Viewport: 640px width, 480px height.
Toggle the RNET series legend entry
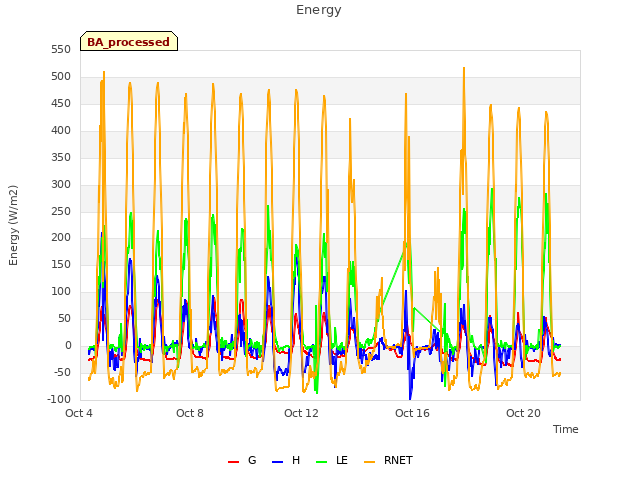point(388,460)
